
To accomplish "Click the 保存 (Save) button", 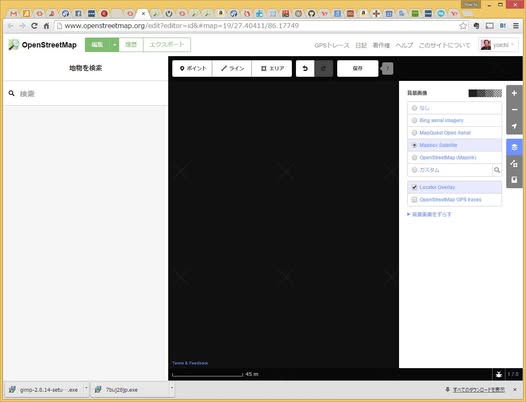I will tap(358, 68).
